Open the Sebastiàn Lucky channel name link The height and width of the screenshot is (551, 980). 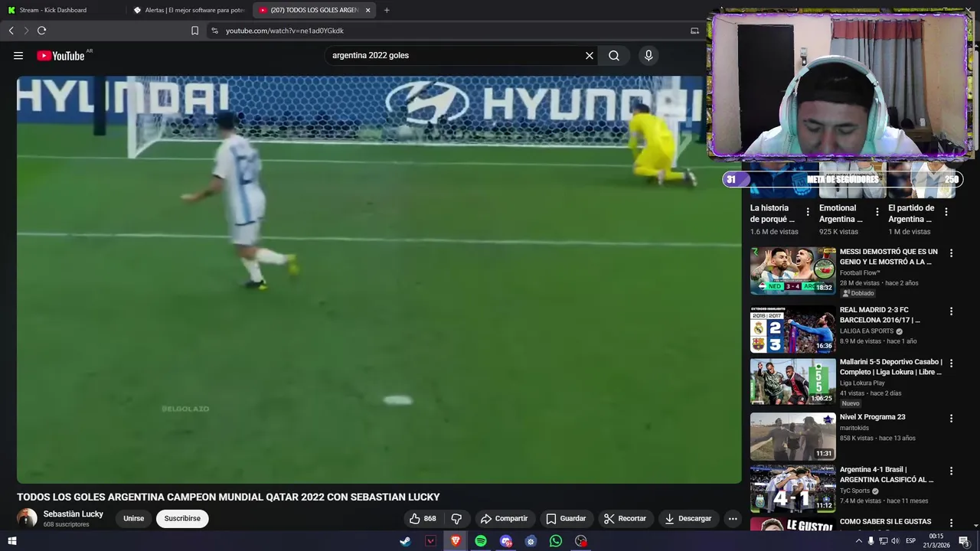point(73,514)
